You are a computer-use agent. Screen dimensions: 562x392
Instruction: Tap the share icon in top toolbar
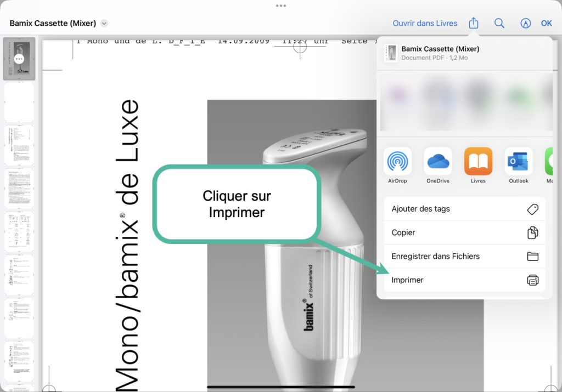[x=474, y=23]
